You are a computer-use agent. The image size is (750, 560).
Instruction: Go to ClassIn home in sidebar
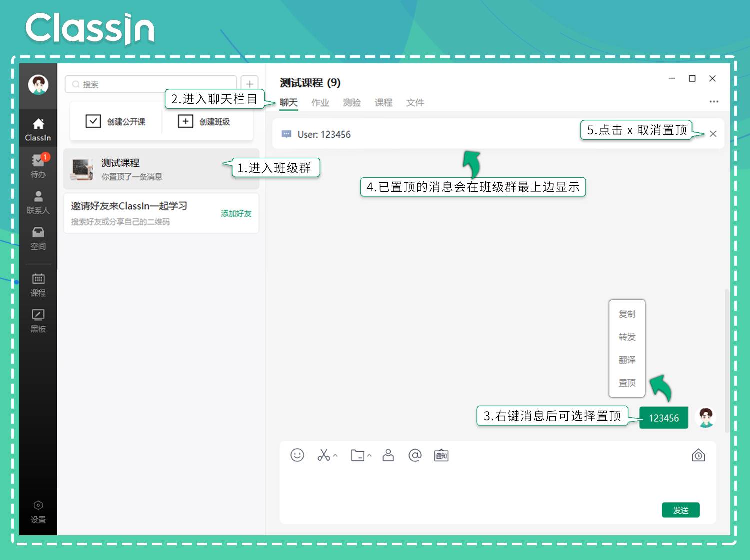coord(38,130)
